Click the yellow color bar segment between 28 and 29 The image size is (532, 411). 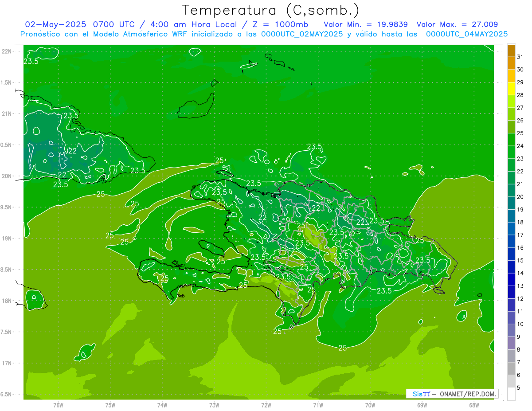(511, 89)
